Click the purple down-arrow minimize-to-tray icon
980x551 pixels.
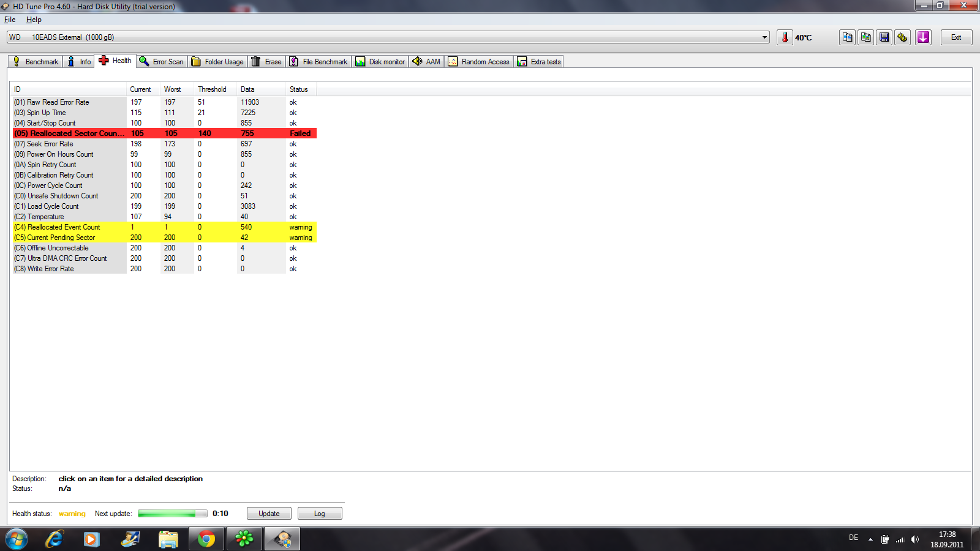(923, 37)
